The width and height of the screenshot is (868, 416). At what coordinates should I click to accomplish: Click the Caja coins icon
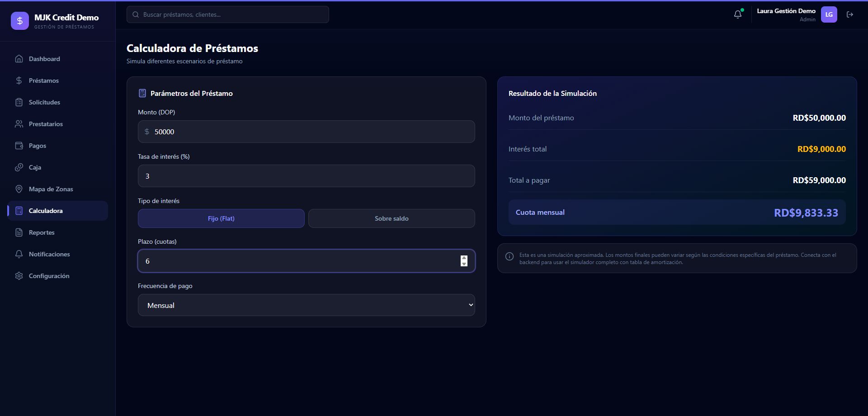pos(19,167)
